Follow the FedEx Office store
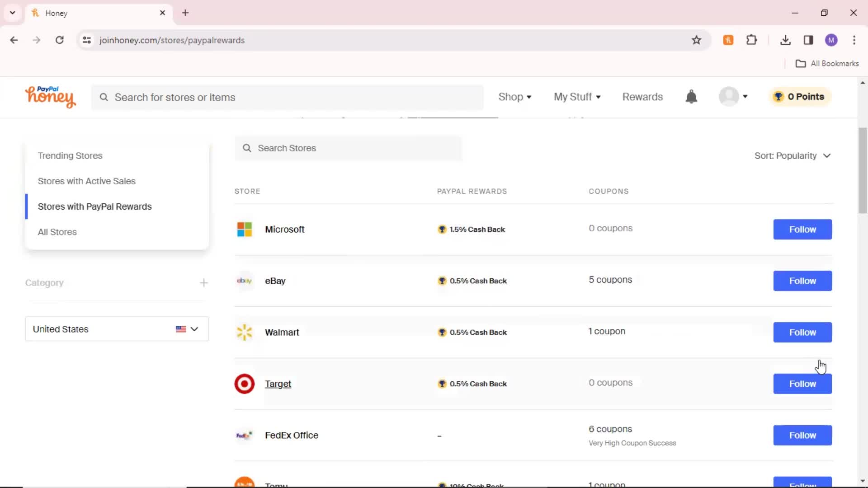868x488 pixels. tap(802, 436)
